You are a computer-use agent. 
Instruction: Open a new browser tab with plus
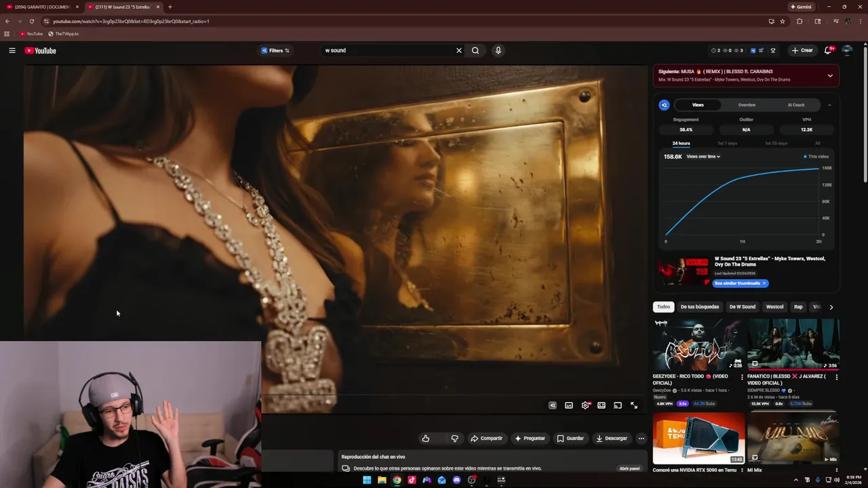[170, 7]
